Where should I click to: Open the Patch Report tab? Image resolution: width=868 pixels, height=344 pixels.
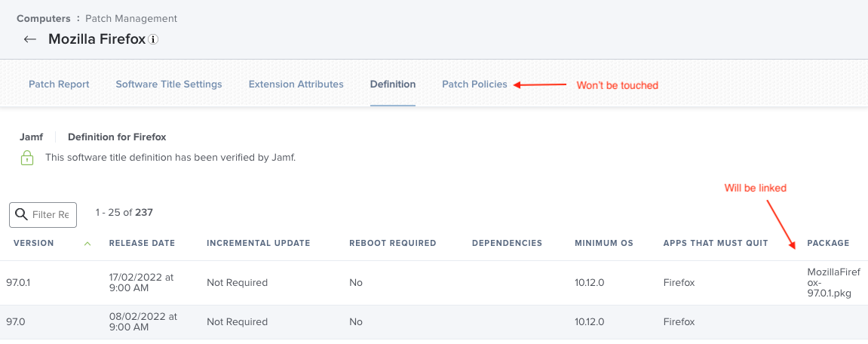pos(59,84)
